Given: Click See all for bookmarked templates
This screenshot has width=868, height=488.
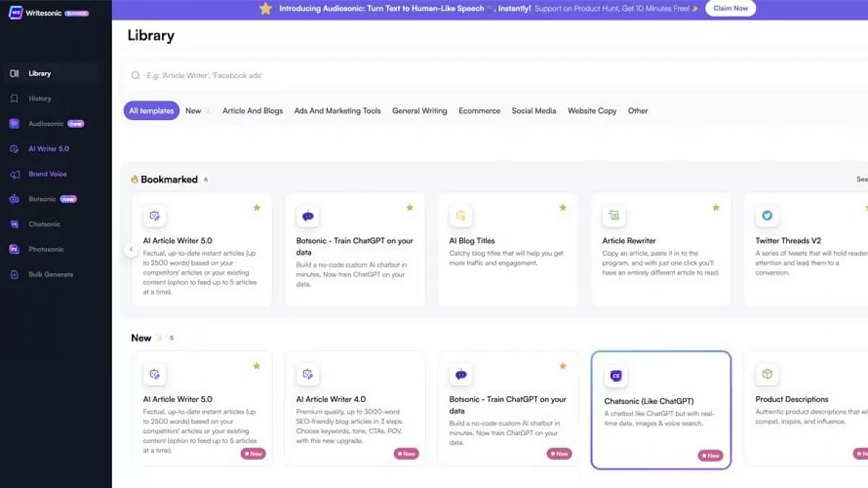Looking at the screenshot, I should click(861, 179).
